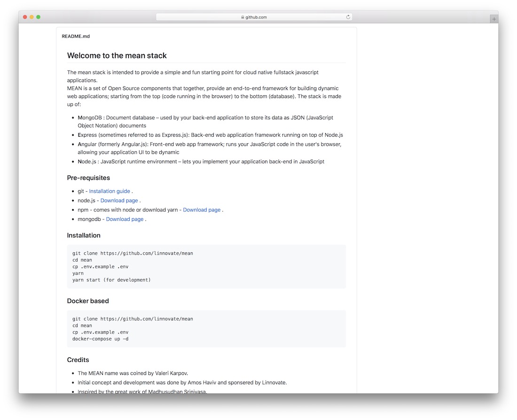Image resolution: width=517 pixels, height=420 pixels.
Task: Click the 'Angular (formerly Angular.js)' bullet
Action: 209,148
